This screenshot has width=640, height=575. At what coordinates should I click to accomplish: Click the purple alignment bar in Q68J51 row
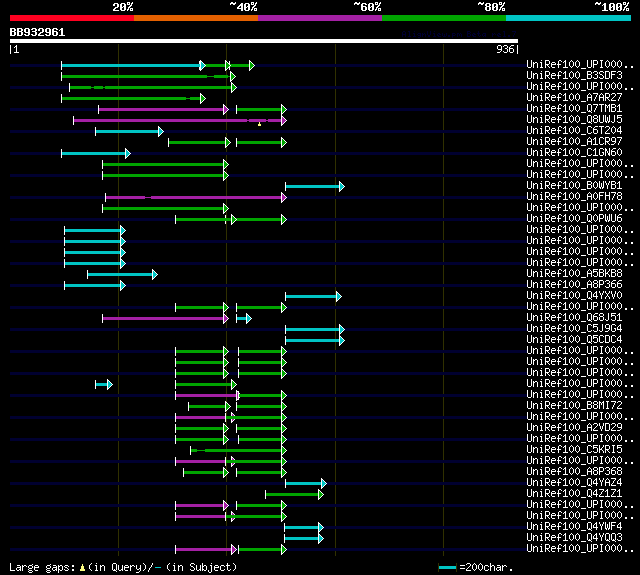pyautogui.click(x=163, y=318)
